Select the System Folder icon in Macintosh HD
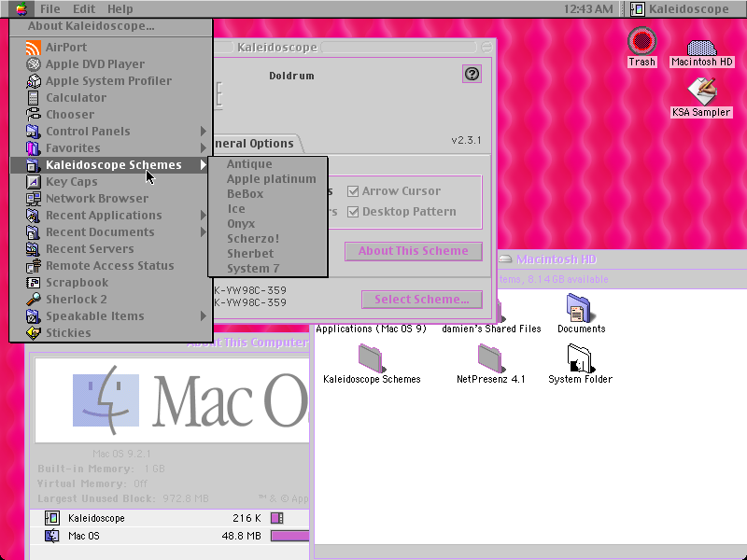The height and width of the screenshot is (560, 747). click(579, 358)
